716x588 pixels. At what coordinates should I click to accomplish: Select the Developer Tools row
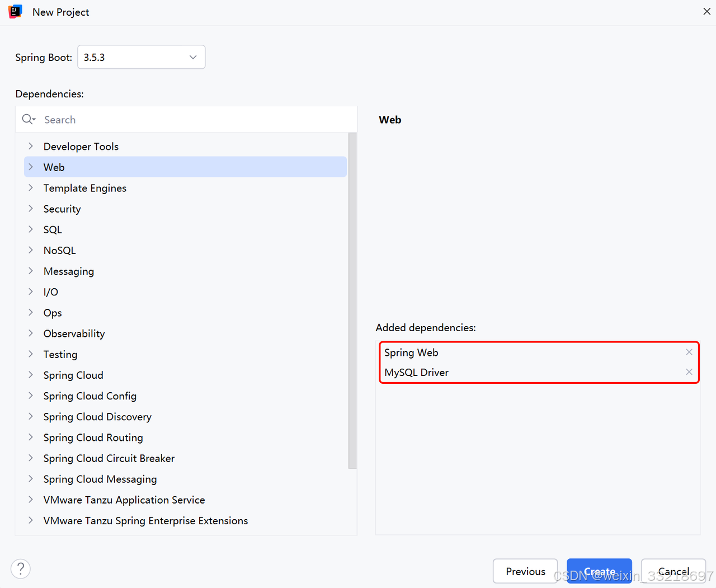[185, 146]
